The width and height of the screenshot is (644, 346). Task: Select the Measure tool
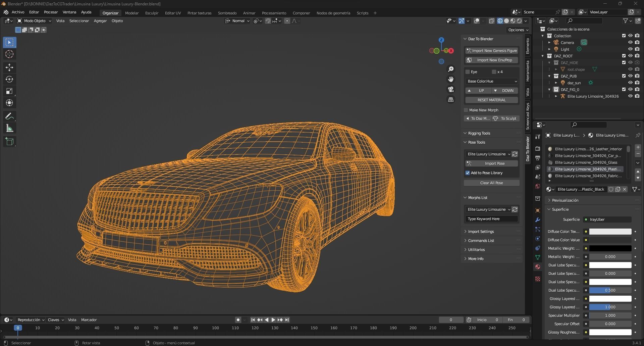click(x=9, y=128)
